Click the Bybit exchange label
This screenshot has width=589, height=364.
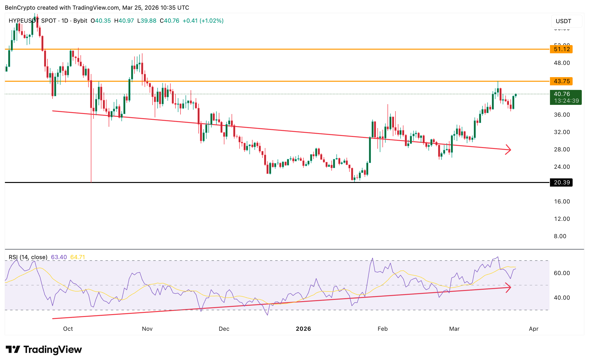(x=80, y=21)
